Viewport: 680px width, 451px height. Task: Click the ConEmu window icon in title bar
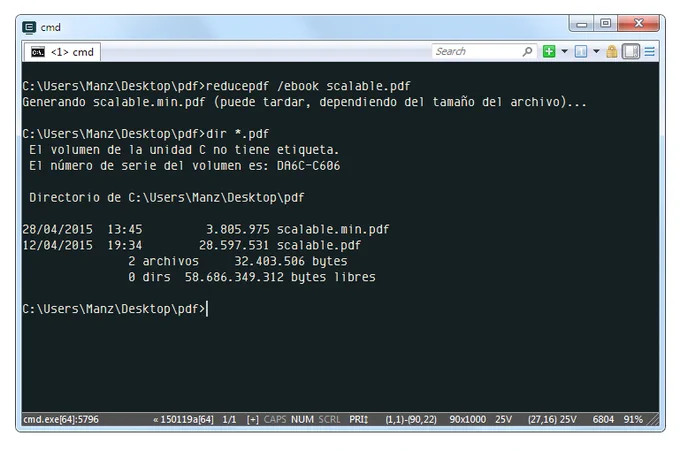point(29,28)
